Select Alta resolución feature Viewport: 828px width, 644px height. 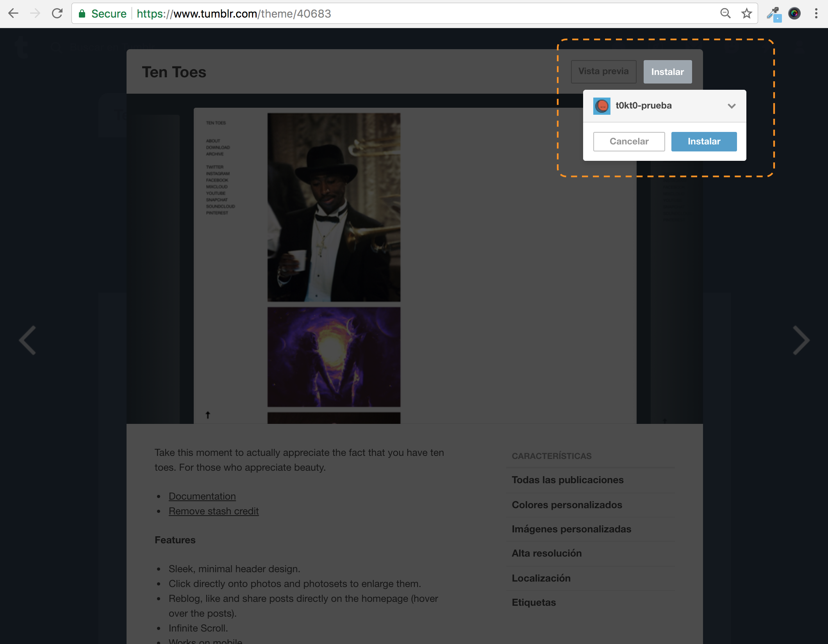pyautogui.click(x=547, y=553)
